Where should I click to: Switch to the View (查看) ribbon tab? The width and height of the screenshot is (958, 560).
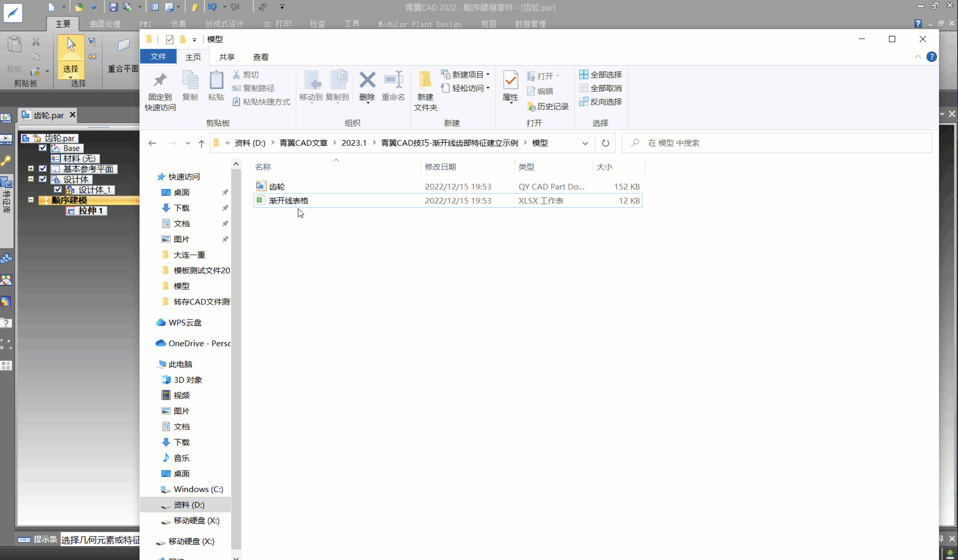261,57
